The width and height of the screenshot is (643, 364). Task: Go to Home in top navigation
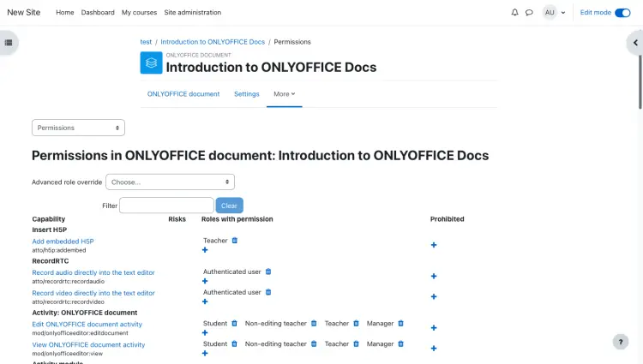click(65, 12)
